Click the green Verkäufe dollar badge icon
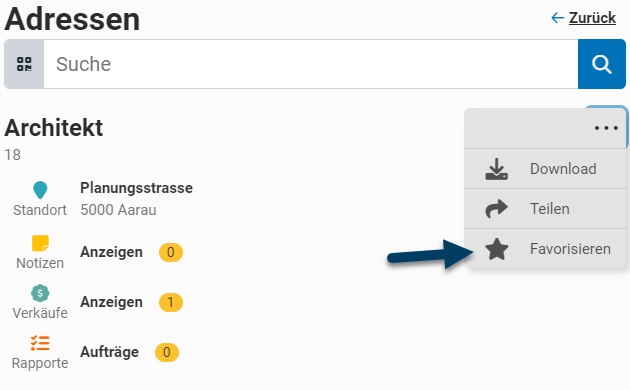Viewport: 630px width, 390px height. (40, 293)
